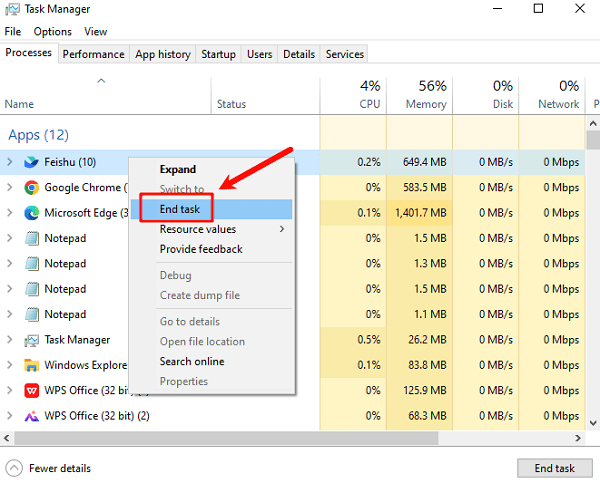Choose End task from context menu
This screenshot has height=483, width=600.
180,209
